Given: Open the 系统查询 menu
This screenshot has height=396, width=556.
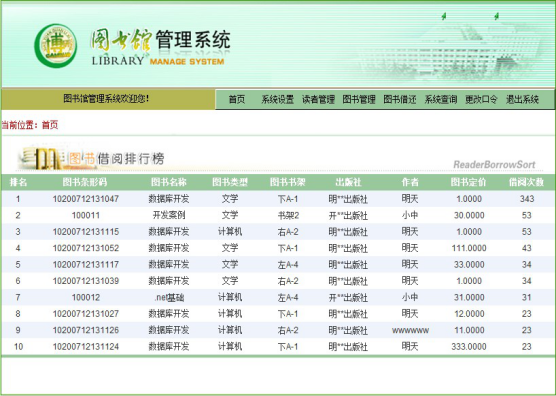Looking at the screenshot, I should pyautogui.click(x=441, y=99).
